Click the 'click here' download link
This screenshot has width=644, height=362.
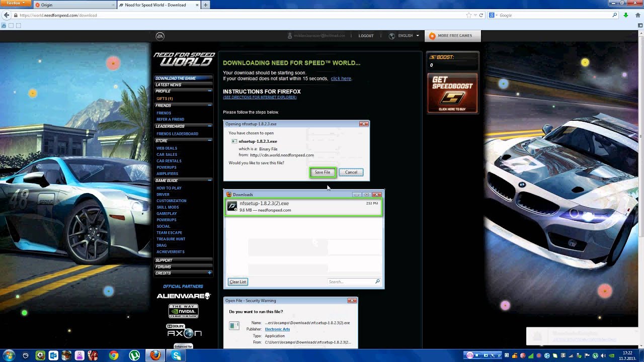click(x=341, y=78)
